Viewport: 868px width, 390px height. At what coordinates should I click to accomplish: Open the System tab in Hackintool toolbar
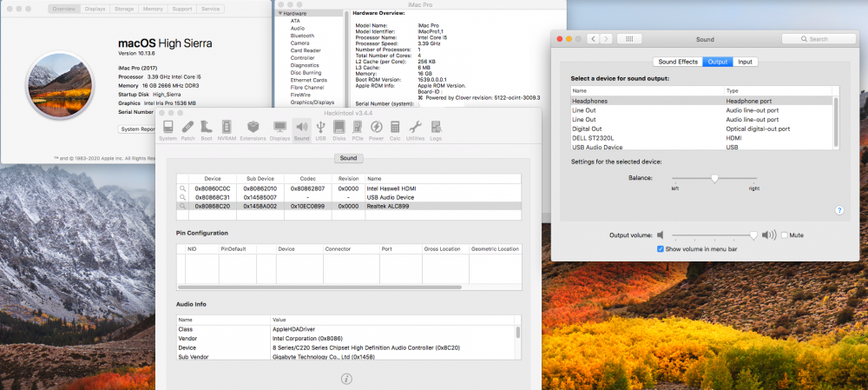tap(168, 131)
